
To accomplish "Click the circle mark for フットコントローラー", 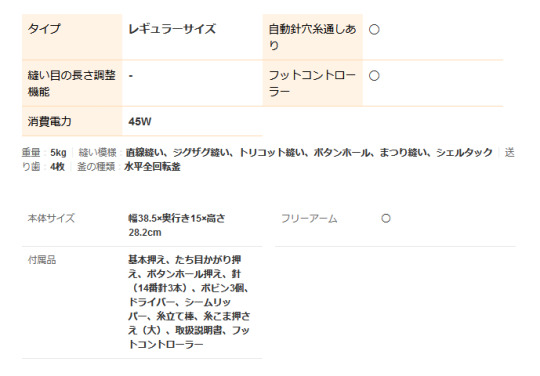I will point(374,75).
